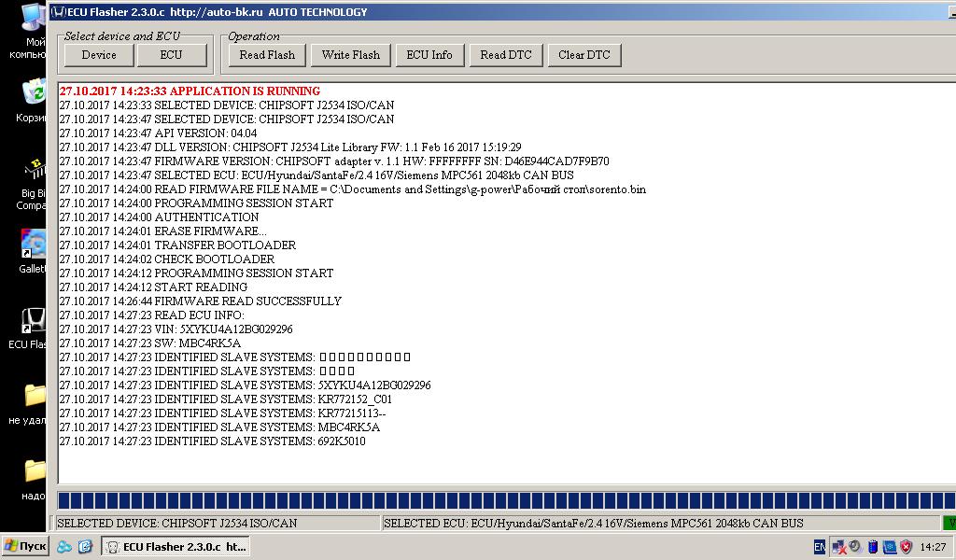Click the TRANSFER BOOTLOADER log line
The height and width of the screenshot is (560, 956).
(177, 245)
